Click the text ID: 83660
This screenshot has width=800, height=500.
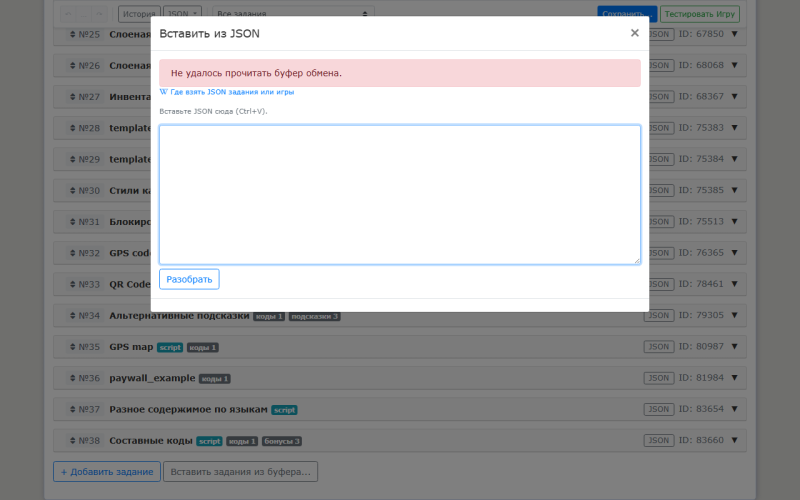point(701,440)
